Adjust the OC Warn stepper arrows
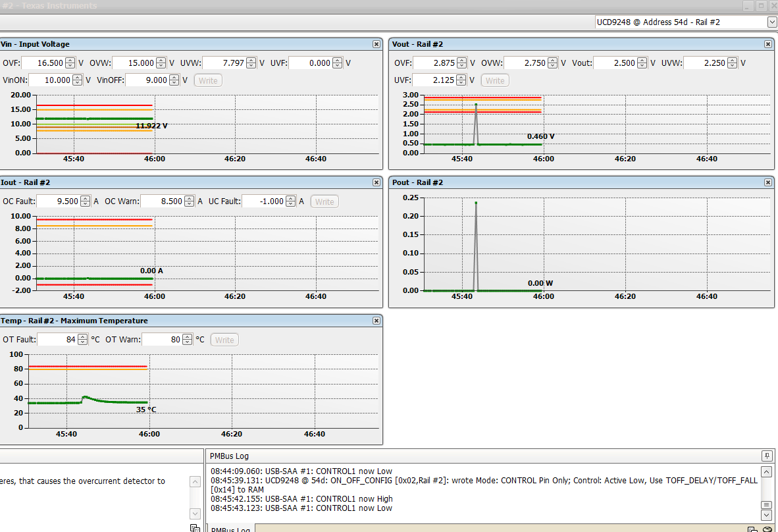This screenshot has height=532, width=778. (x=190, y=201)
